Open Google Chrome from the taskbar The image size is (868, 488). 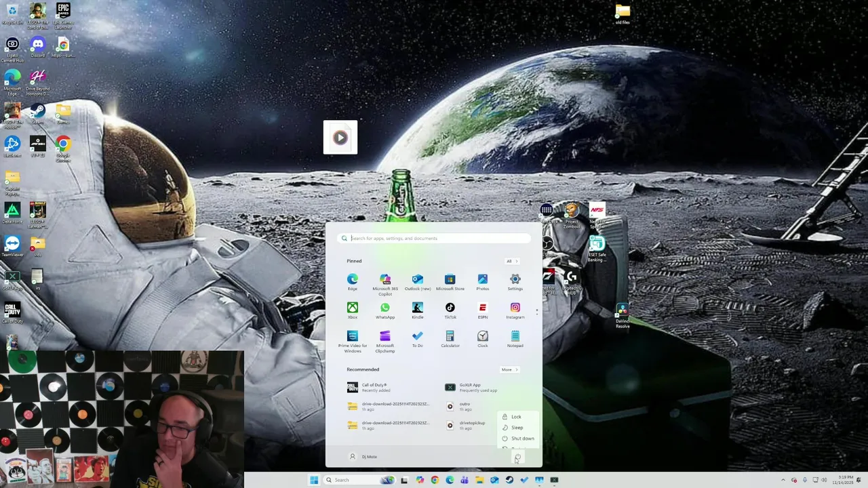coord(435,480)
